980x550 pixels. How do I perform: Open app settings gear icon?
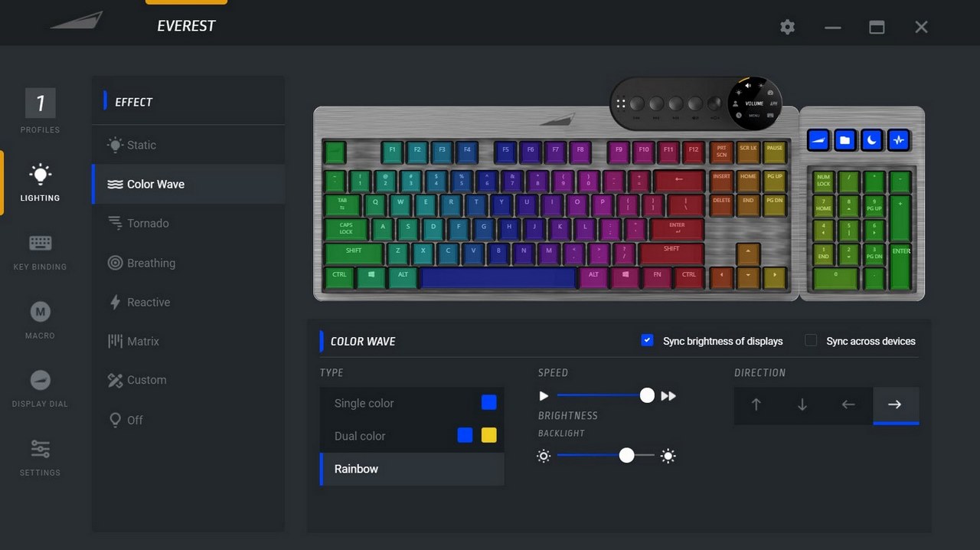(x=787, y=27)
